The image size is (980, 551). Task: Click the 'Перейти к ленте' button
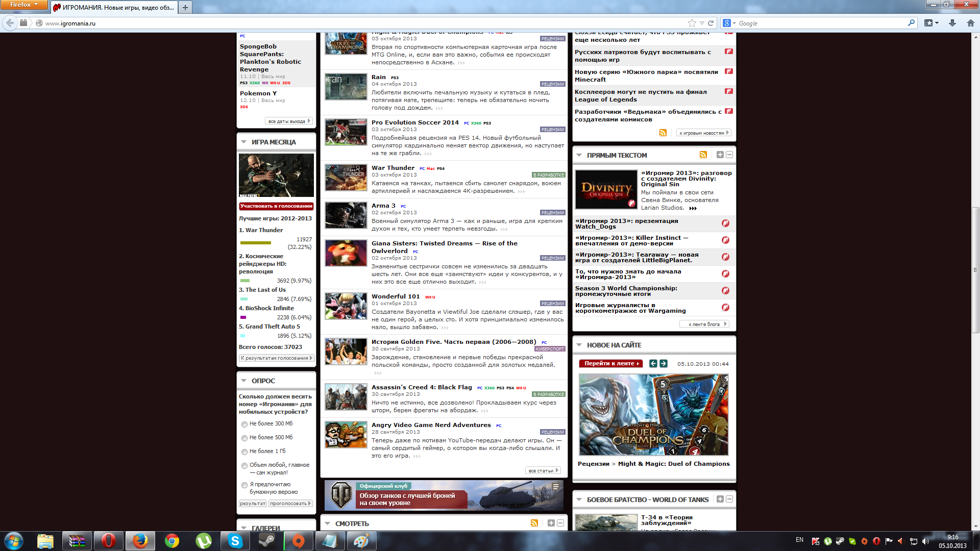pos(610,363)
